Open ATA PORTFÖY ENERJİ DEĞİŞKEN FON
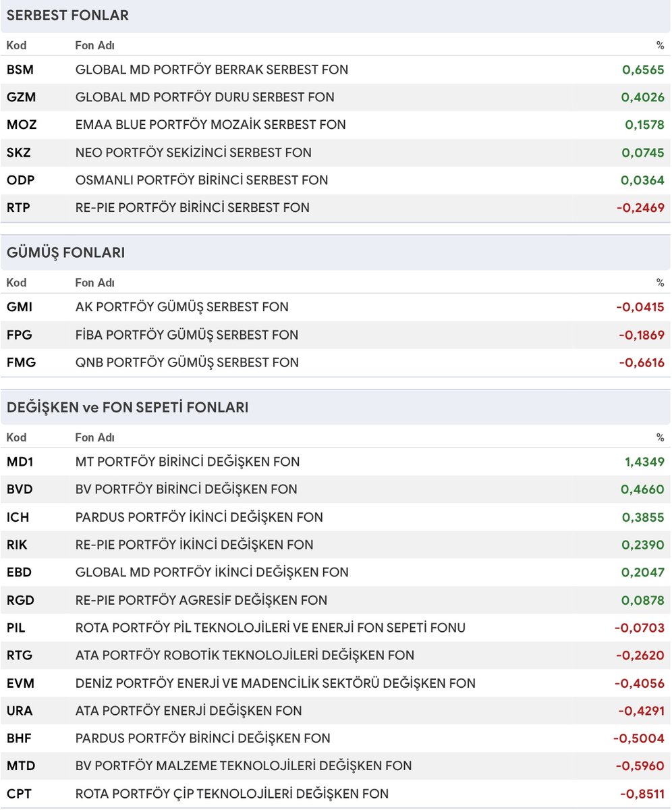 (x=189, y=711)
